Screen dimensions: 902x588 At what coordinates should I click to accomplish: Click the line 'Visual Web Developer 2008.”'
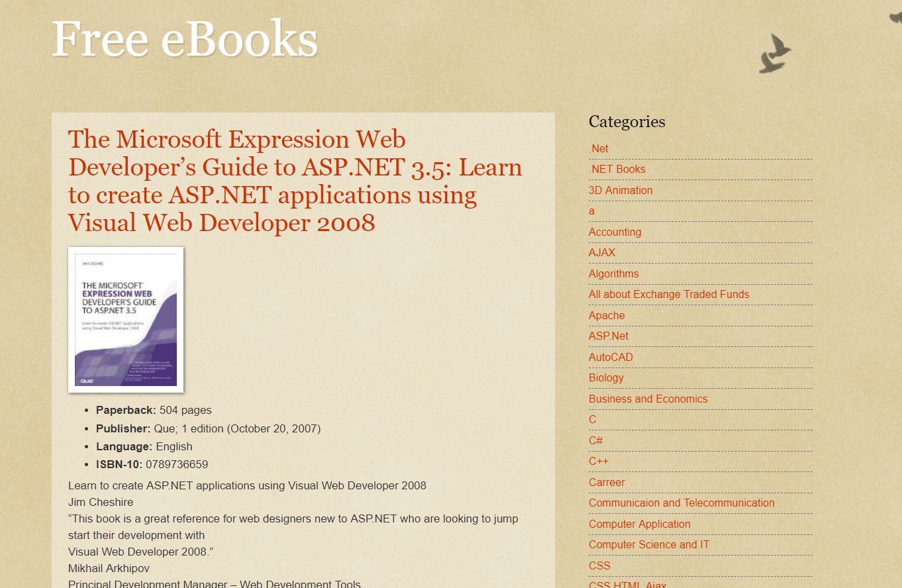140,552
